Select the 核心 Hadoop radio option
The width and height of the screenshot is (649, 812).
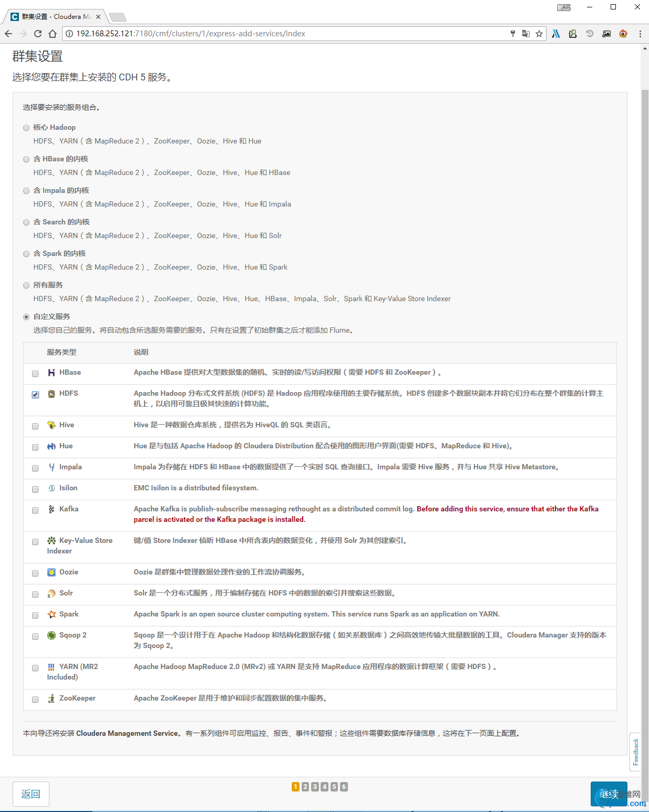coord(26,128)
